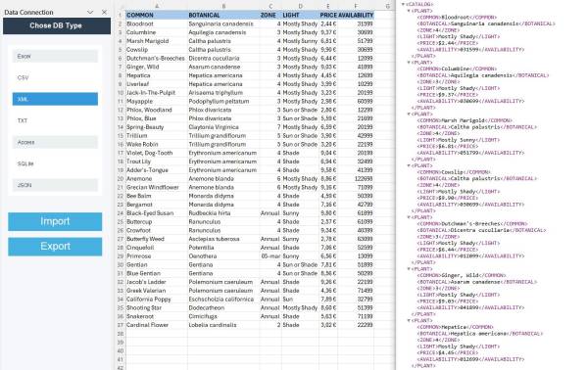This screenshot has height=370, width=588.
Task: Click the Asarum canadense BOTANICAL line in XML
Action: pos(477,282)
